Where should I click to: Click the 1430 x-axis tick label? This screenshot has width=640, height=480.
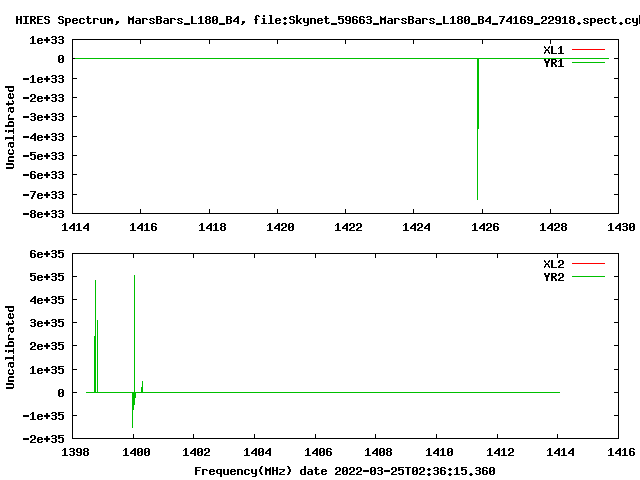click(621, 227)
